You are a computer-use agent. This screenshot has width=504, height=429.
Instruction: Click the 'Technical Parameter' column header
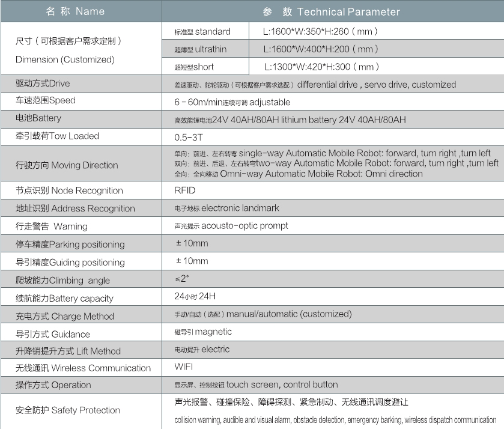(331, 11)
